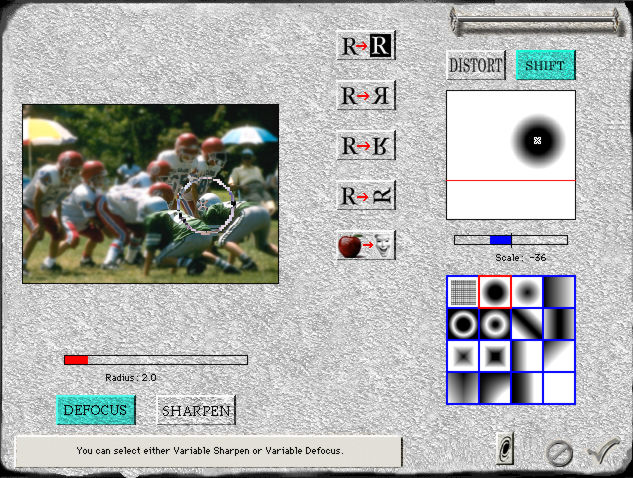The image size is (633, 478).
Task: Click the horizontal mirror R icon
Action: tap(366, 96)
